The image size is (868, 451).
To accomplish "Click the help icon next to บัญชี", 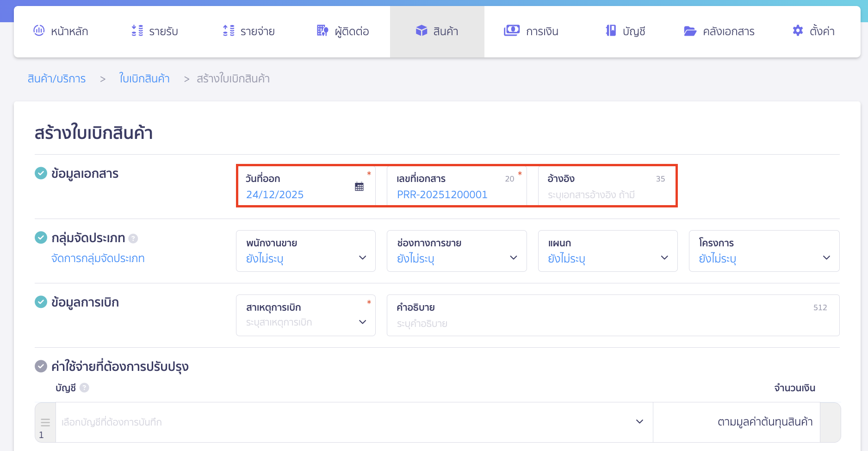I will pos(84,388).
